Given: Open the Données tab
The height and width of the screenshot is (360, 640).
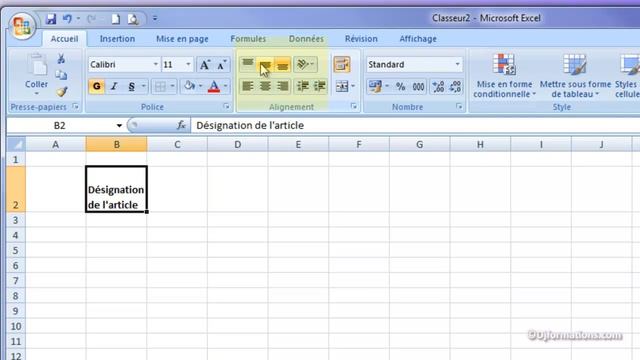Looking at the screenshot, I should 306,39.
